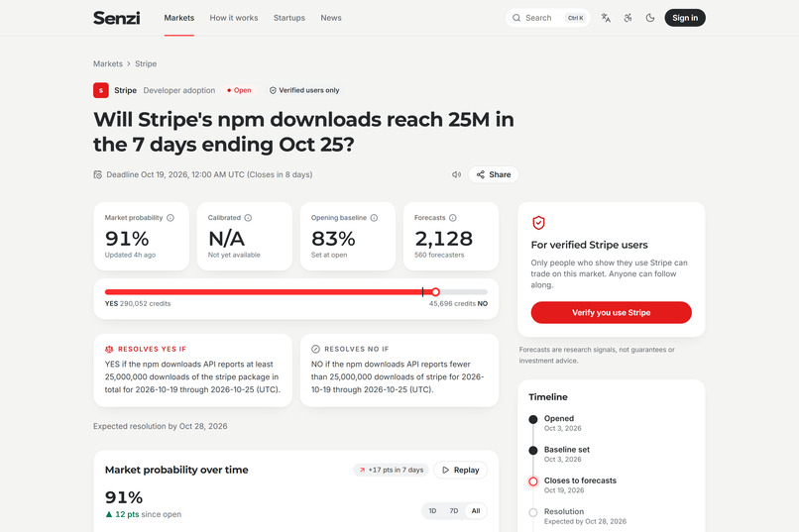Image resolution: width=799 pixels, height=532 pixels.
Task: Start the chart Replay button
Action: 460,470
